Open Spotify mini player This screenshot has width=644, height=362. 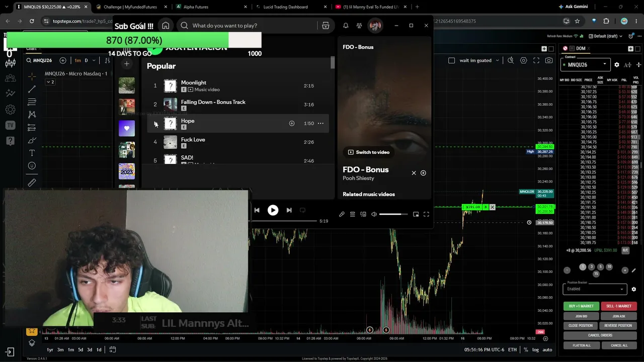coord(416,214)
